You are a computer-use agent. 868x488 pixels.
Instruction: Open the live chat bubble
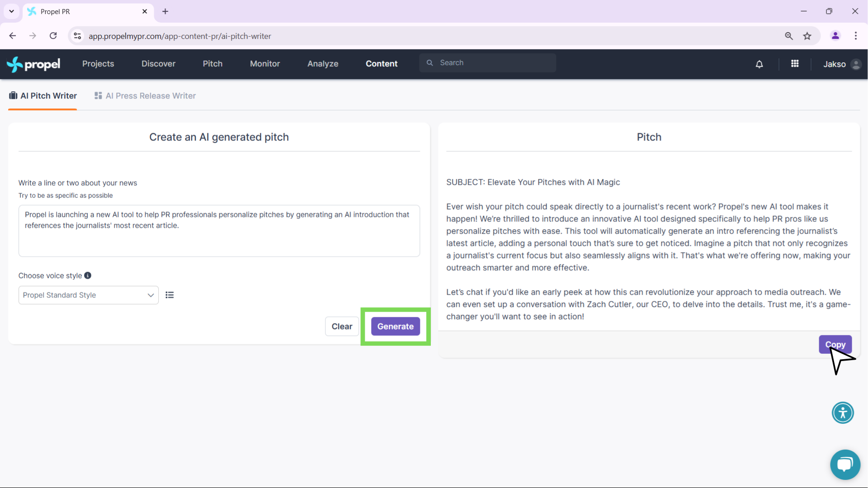pyautogui.click(x=845, y=465)
